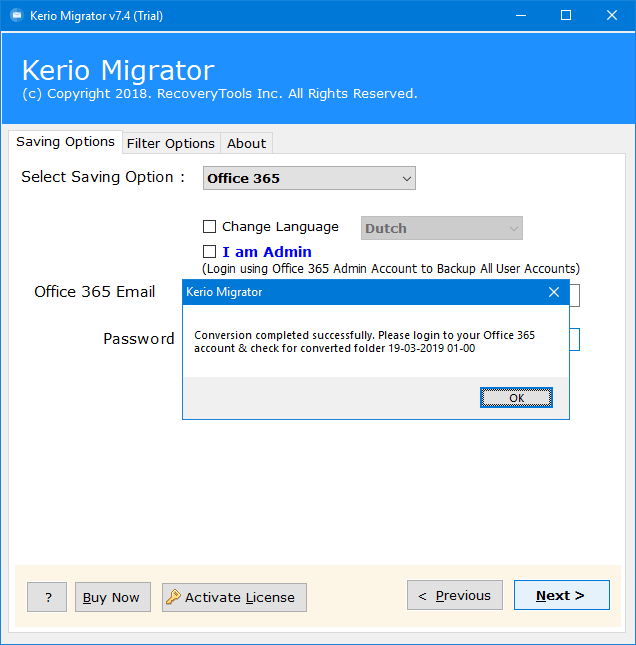Open the About tab
This screenshot has height=645, width=636.
click(246, 143)
